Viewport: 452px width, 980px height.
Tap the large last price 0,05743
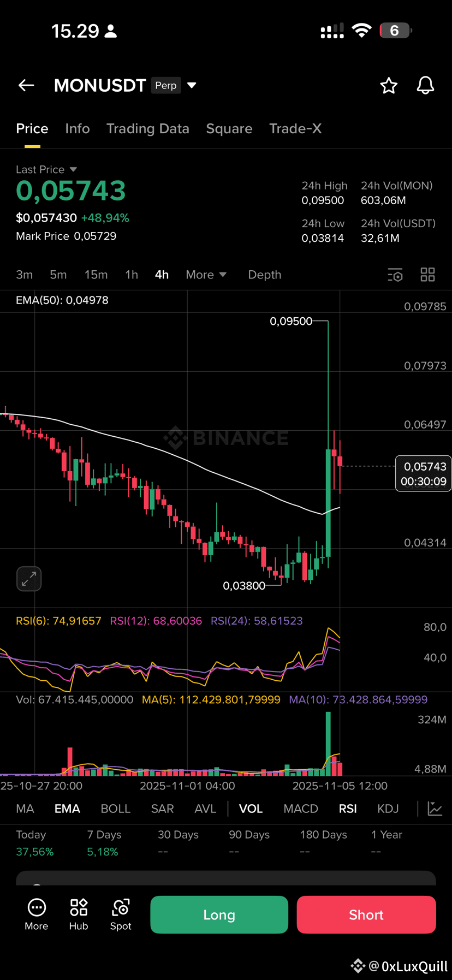click(71, 191)
